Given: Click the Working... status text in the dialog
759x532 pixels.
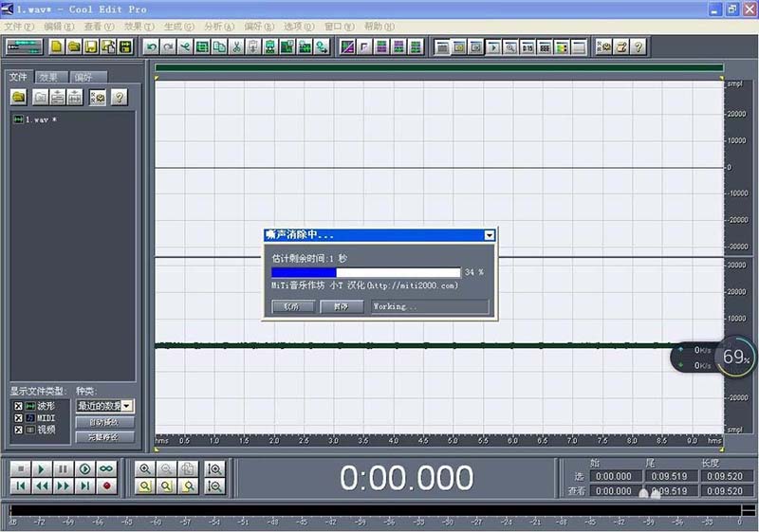Looking at the screenshot, I should point(395,306).
